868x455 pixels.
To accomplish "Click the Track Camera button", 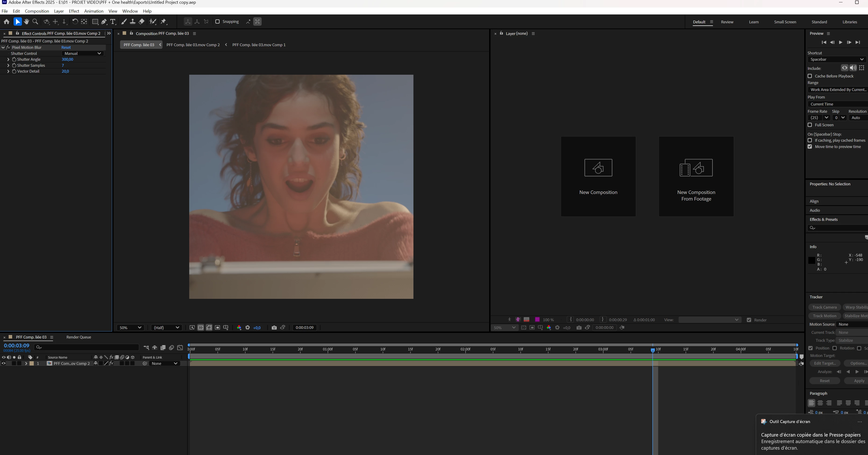I will pyautogui.click(x=824, y=307).
